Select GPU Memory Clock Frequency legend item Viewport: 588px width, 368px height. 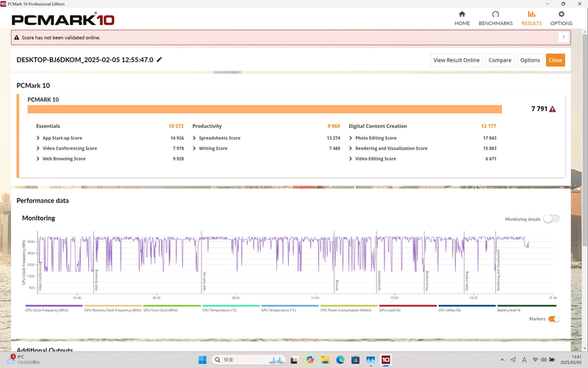point(112,310)
